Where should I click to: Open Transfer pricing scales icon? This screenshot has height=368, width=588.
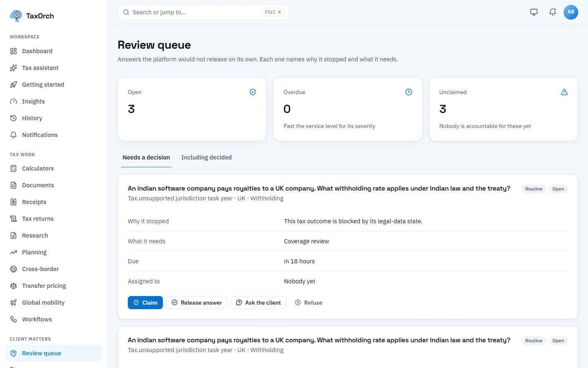(13, 286)
